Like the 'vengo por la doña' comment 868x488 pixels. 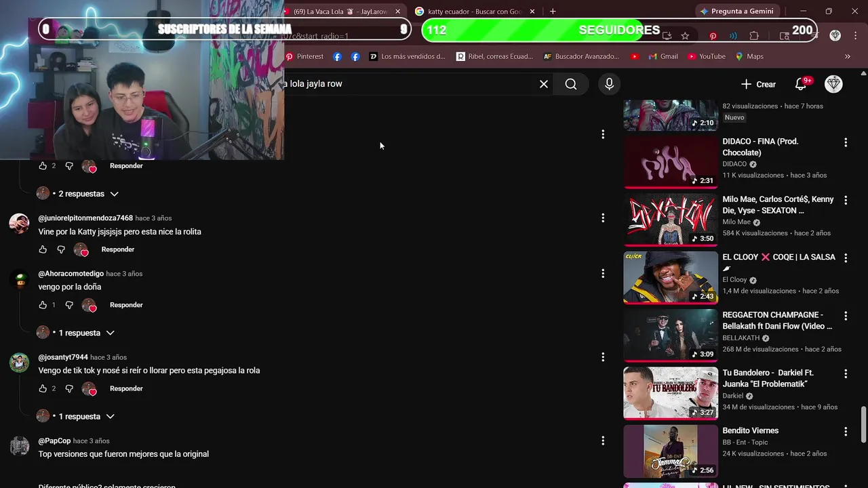(43, 305)
